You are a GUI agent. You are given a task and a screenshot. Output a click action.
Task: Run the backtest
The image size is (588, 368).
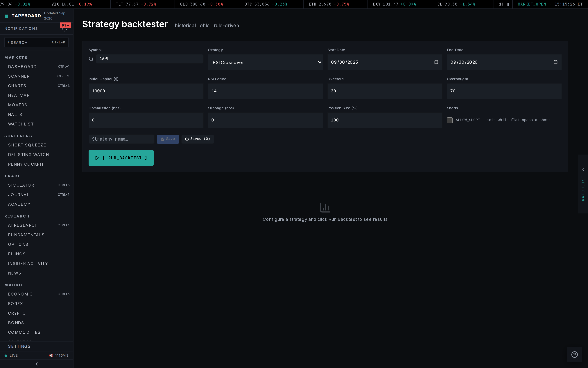pos(121,158)
